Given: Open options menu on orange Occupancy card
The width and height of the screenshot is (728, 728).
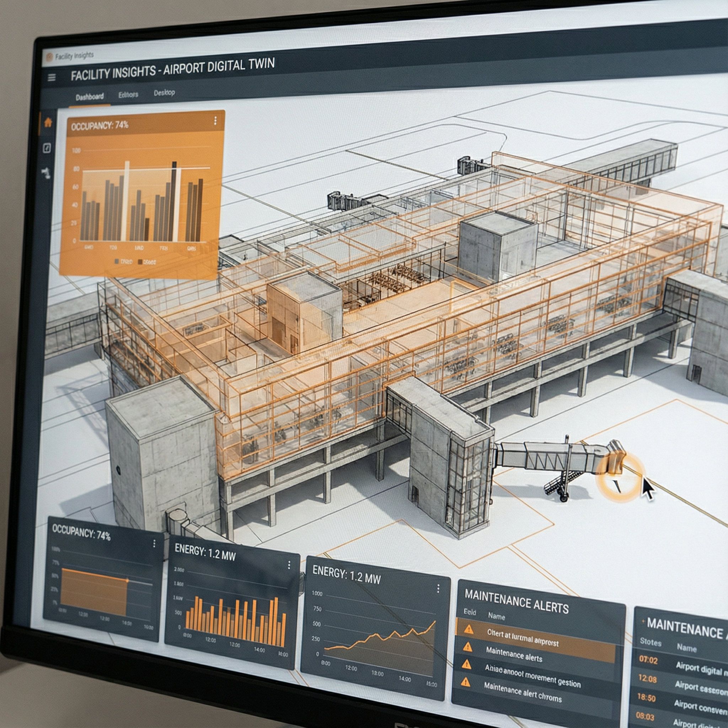Looking at the screenshot, I should coord(215,120).
